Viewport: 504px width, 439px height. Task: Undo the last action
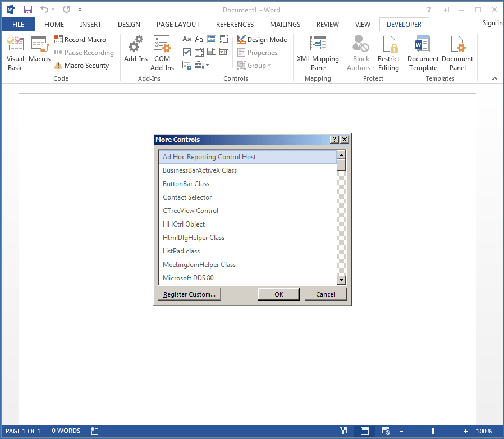click(x=44, y=10)
